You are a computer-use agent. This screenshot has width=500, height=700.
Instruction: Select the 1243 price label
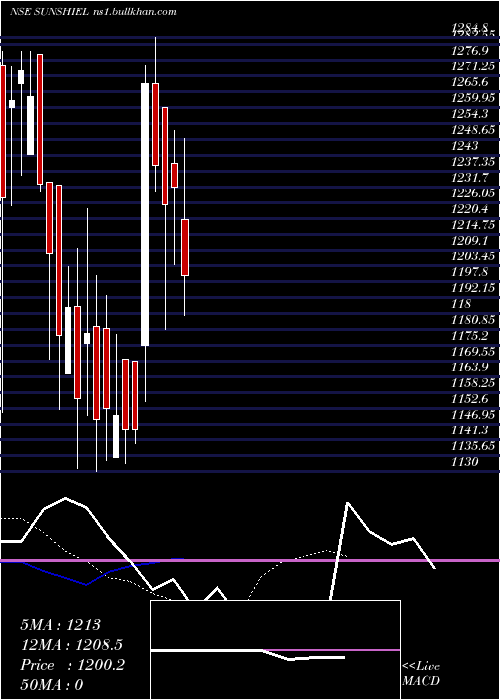pos(465,146)
